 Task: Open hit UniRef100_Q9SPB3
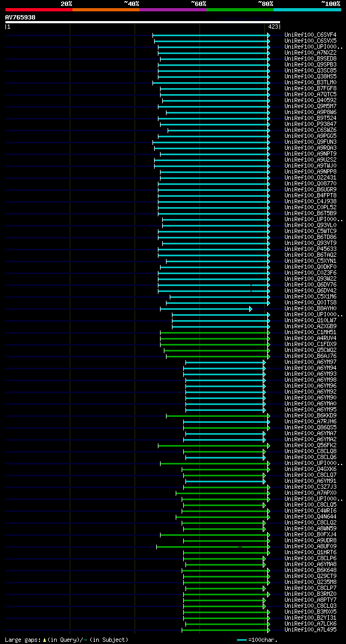(310, 65)
